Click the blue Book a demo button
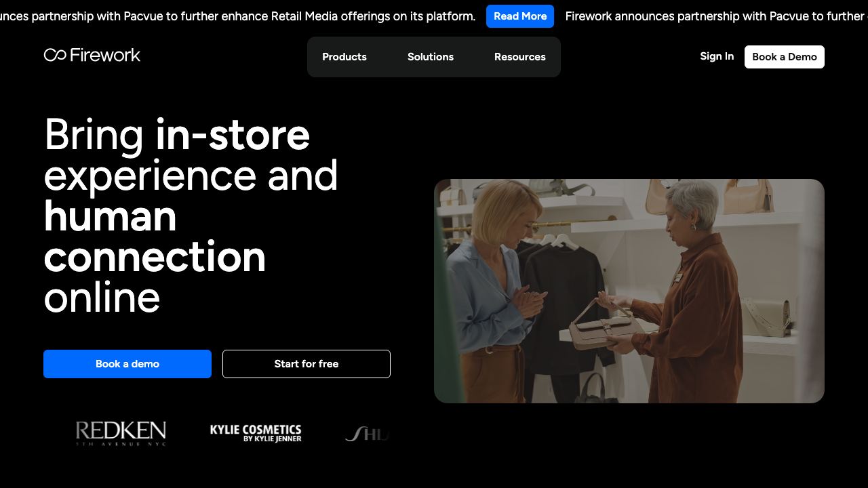 point(127,364)
